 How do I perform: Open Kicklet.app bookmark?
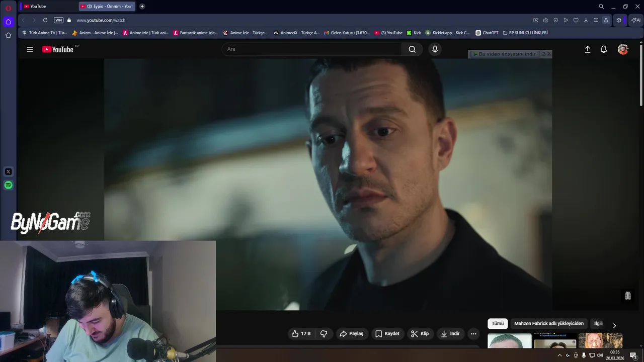pos(448,33)
